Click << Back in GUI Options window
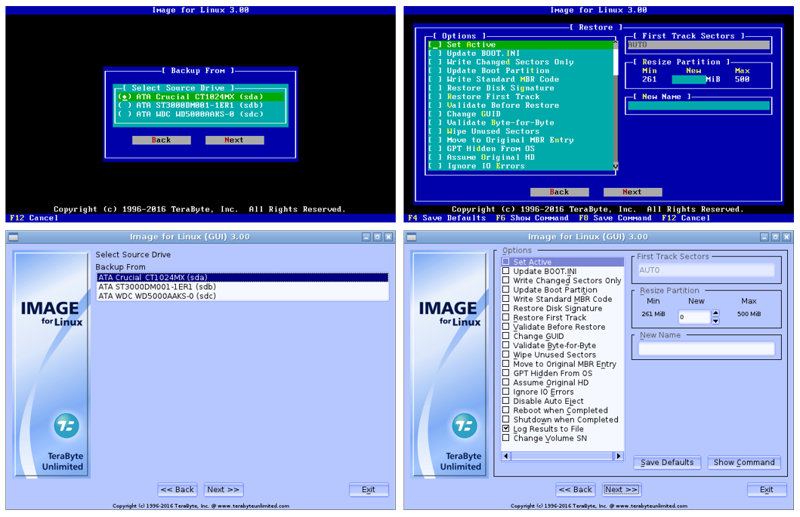 (x=575, y=489)
